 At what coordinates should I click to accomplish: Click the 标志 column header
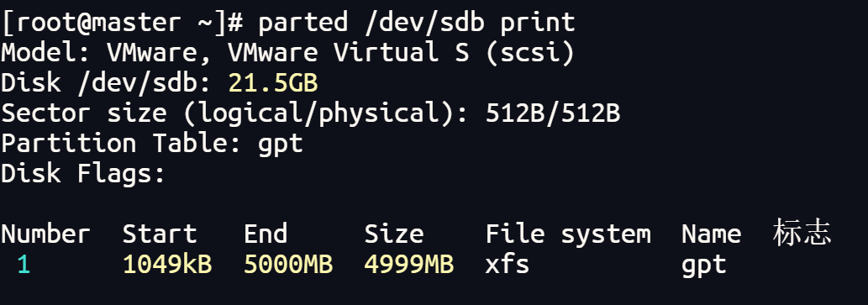click(802, 233)
